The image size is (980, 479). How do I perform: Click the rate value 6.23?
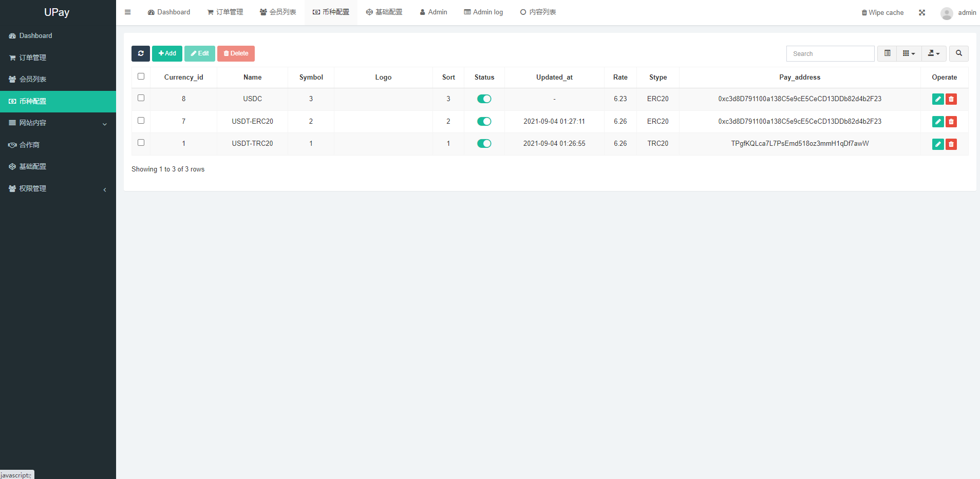620,99
